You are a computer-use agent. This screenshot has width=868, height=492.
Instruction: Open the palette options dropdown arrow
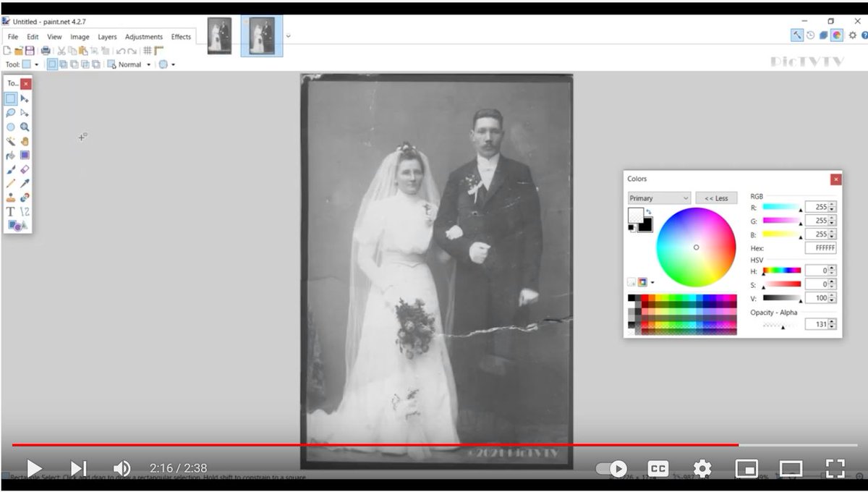[x=652, y=282]
